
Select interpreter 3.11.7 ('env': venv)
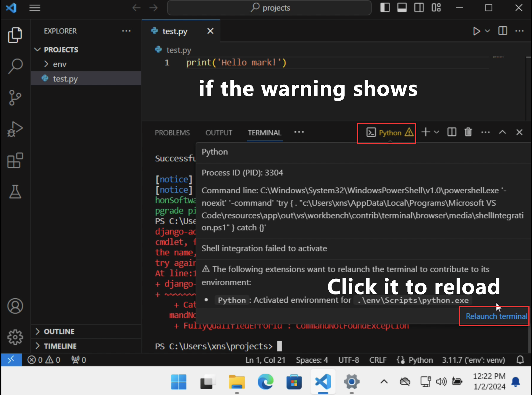(473, 360)
